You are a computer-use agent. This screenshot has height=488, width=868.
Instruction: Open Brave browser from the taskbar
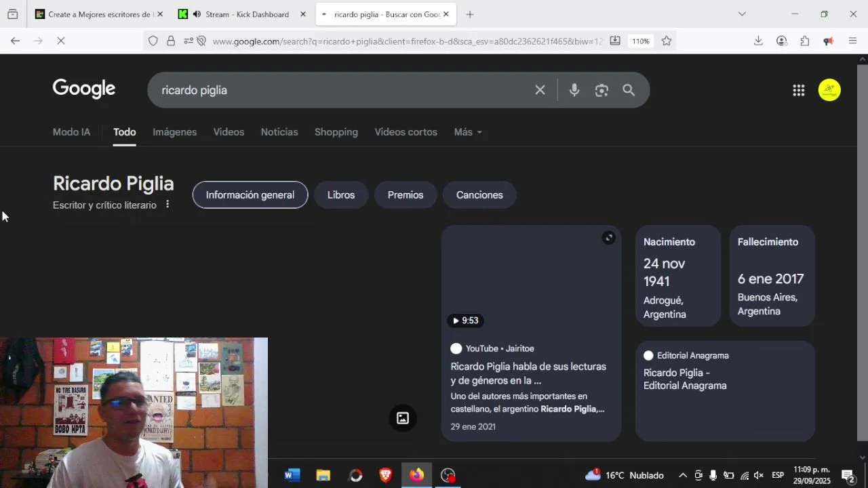tap(386, 475)
